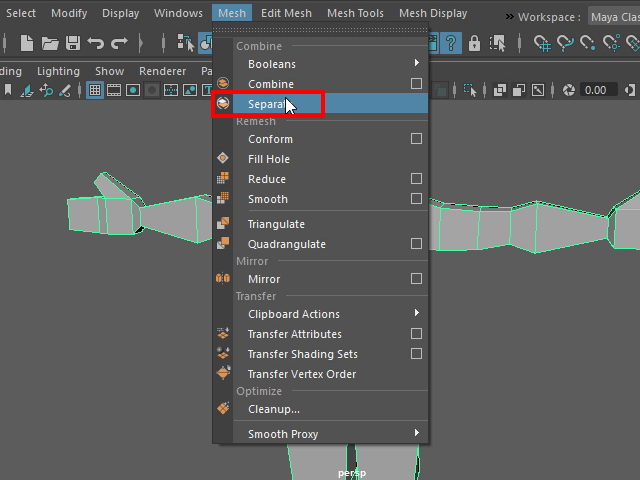Click the exposure value field showing 0.00
This screenshot has width=640, height=480.
coord(595,90)
